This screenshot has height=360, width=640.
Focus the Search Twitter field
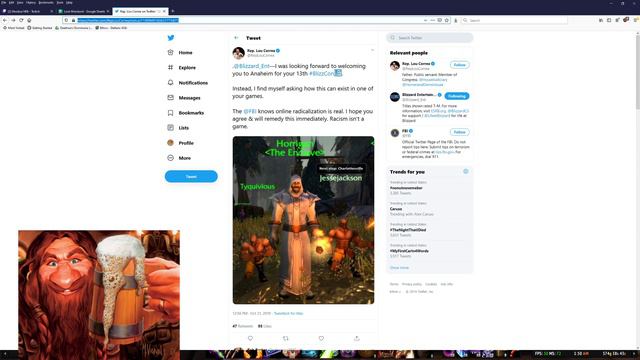(430, 38)
